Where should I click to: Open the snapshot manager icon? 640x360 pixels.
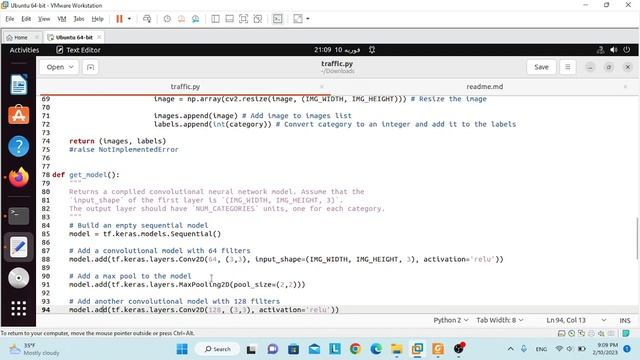click(196, 19)
